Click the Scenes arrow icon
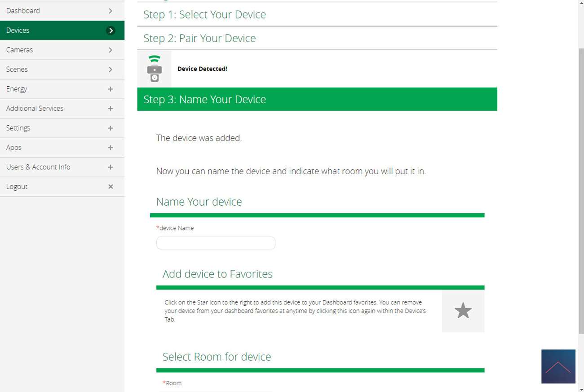The width and height of the screenshot is (584, 392). [111, 70]
